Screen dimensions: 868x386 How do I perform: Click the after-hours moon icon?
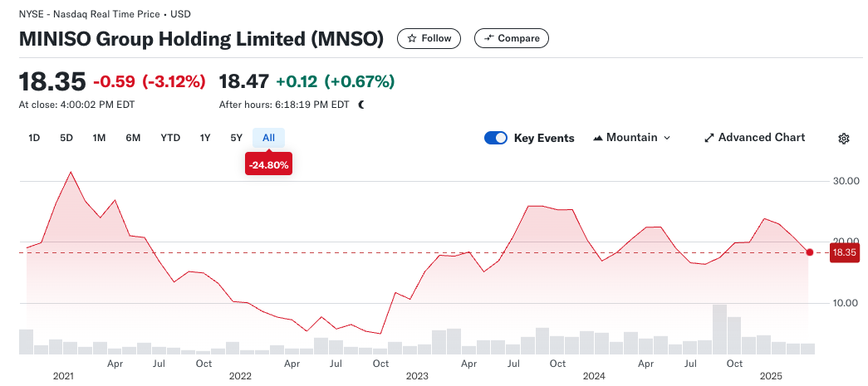[361, 105]
